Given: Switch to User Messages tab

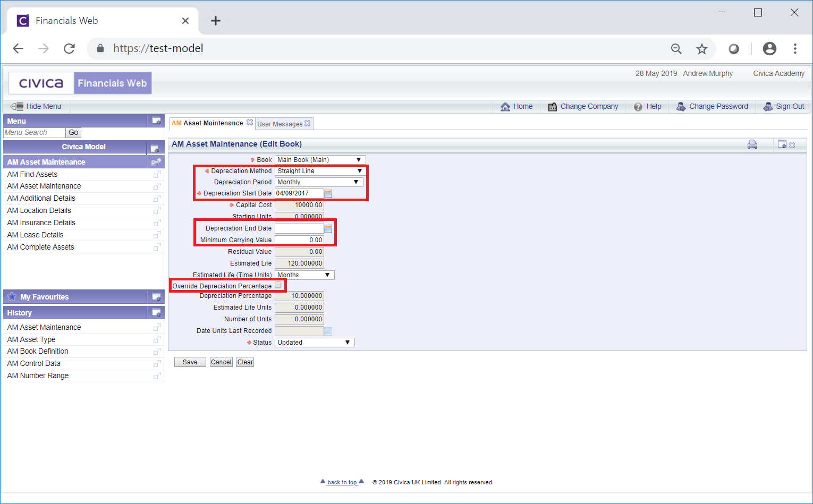Looking at the screenshot, I should tap(280, 124).
